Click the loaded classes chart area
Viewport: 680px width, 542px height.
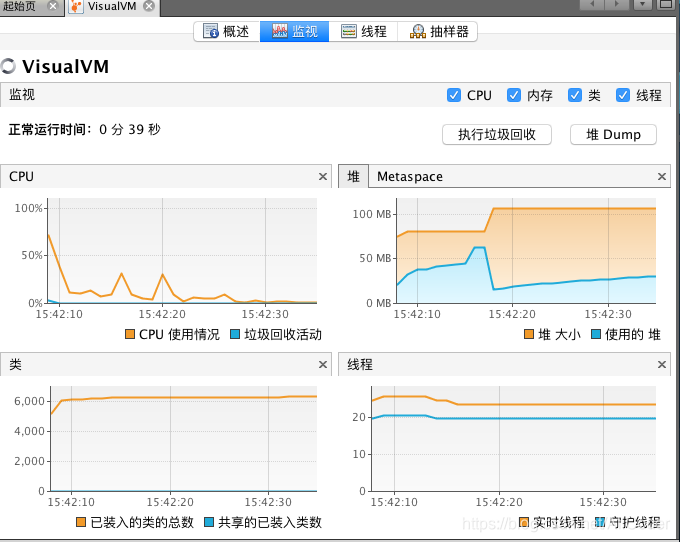183,439
